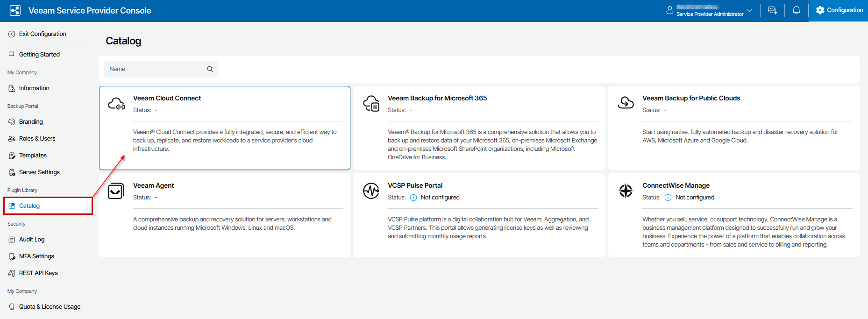Open REST API Keys
This screenshot has height=319, width=868.
(x=38, y=273)
